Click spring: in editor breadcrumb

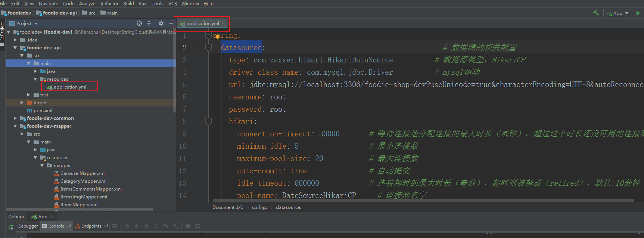pos(259,207)
